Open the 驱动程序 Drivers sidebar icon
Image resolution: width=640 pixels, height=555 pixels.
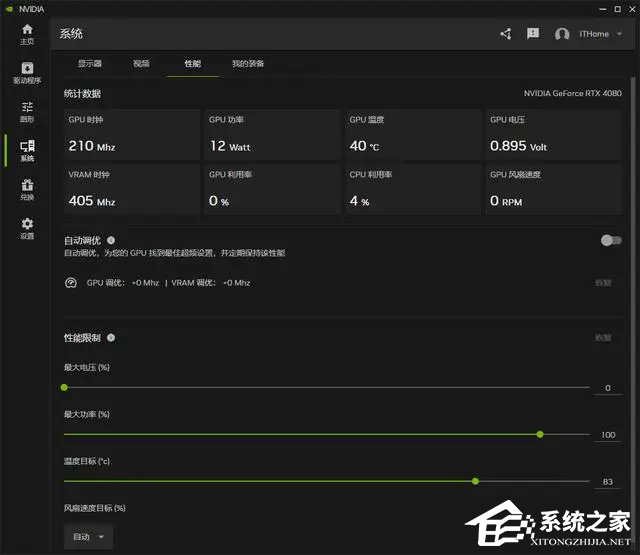click(x=27, y=73)
